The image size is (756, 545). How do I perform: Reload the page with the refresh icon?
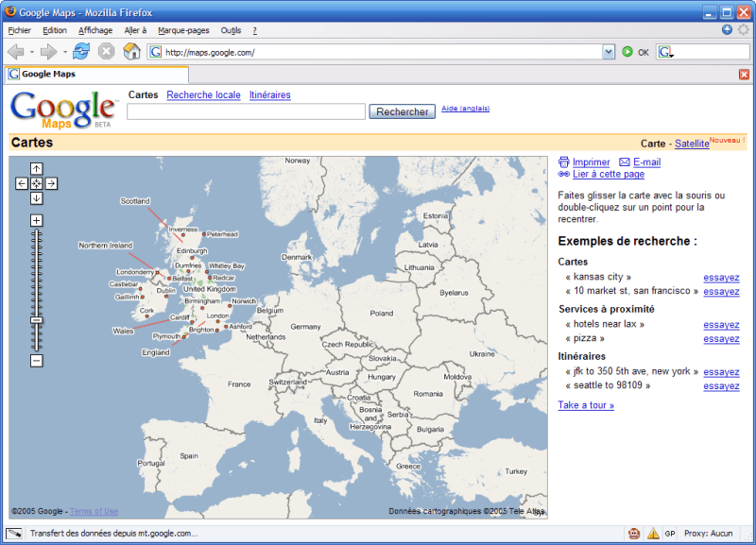pyautogui.click(x=81, y=51)
